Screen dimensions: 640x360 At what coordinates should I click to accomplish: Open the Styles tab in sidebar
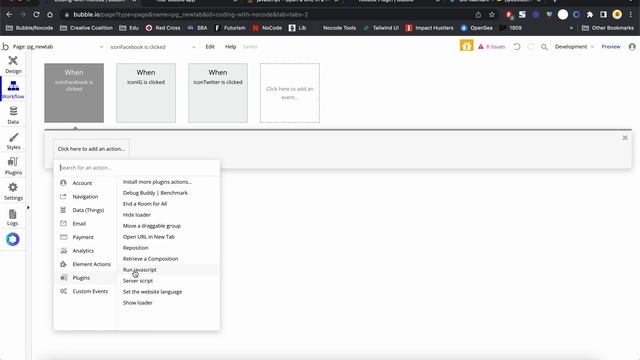(13, 141)
